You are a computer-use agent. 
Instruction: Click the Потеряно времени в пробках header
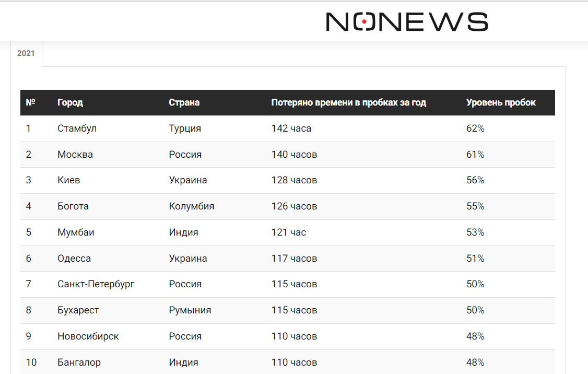pyautogui.click(x=348, y=102)
